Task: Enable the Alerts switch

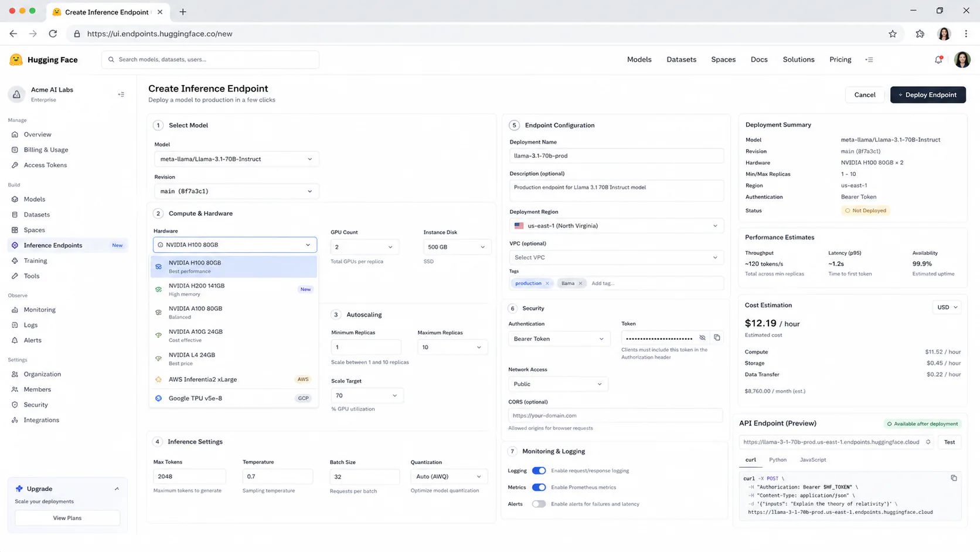Action: click(x=539, y=504)
